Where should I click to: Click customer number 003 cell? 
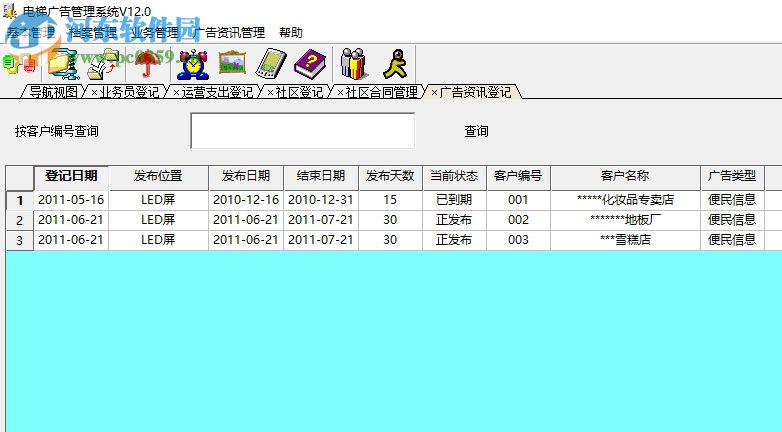coord(518,240)
